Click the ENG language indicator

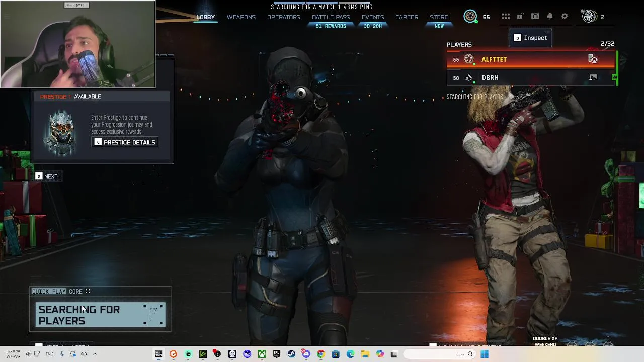tap(49, 354)
